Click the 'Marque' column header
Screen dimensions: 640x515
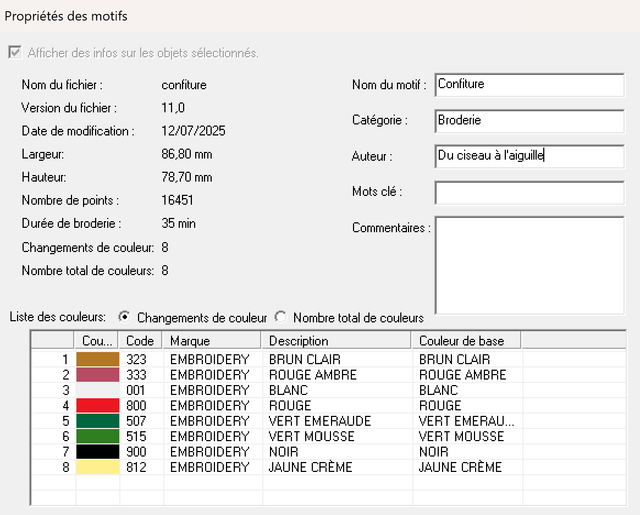click(212, 341)
